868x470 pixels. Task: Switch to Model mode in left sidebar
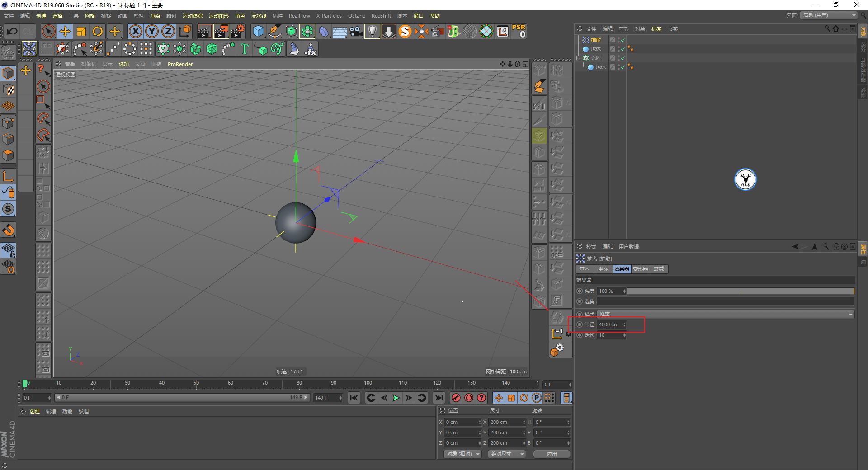[x=9, y=73]
